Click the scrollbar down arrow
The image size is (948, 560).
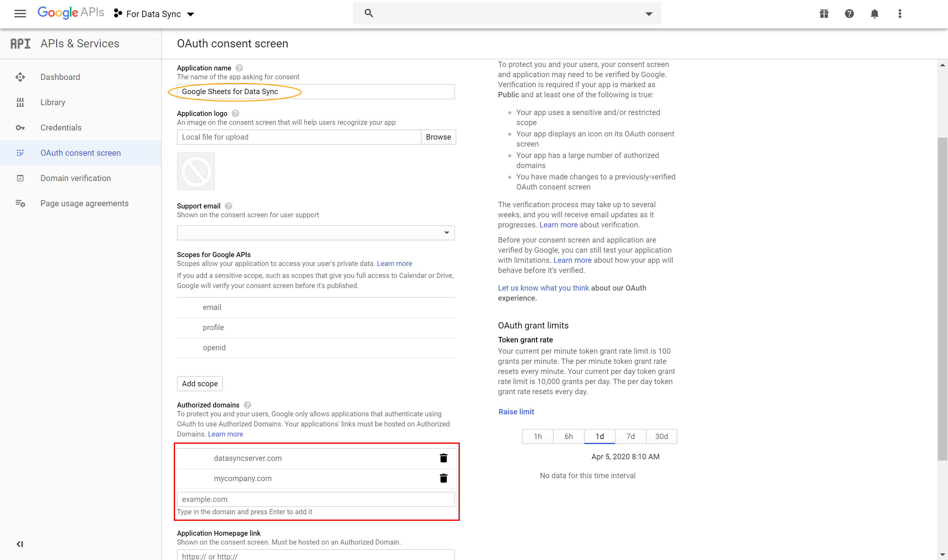(942, 555)
